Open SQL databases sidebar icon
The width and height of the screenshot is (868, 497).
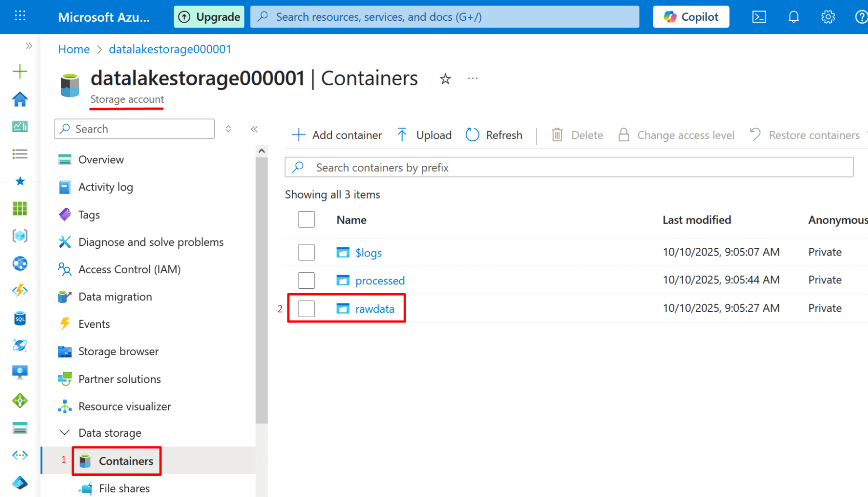point(20,318)
